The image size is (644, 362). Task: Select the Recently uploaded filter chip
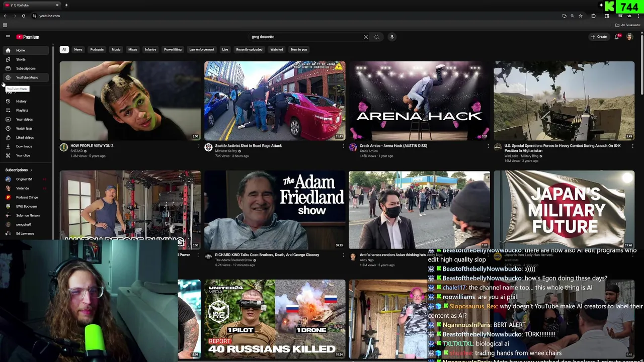pos(249,49)
